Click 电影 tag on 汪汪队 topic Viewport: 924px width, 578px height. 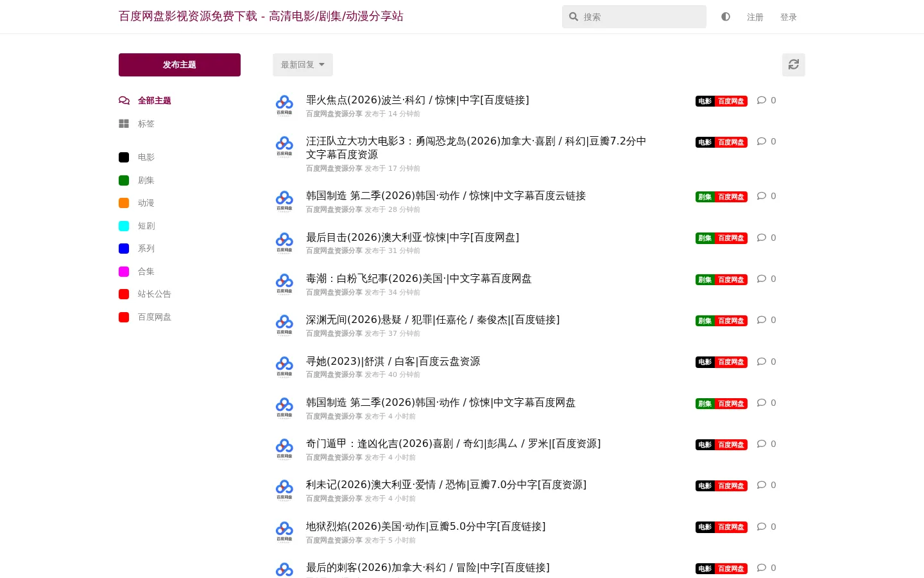click(705, 142)
